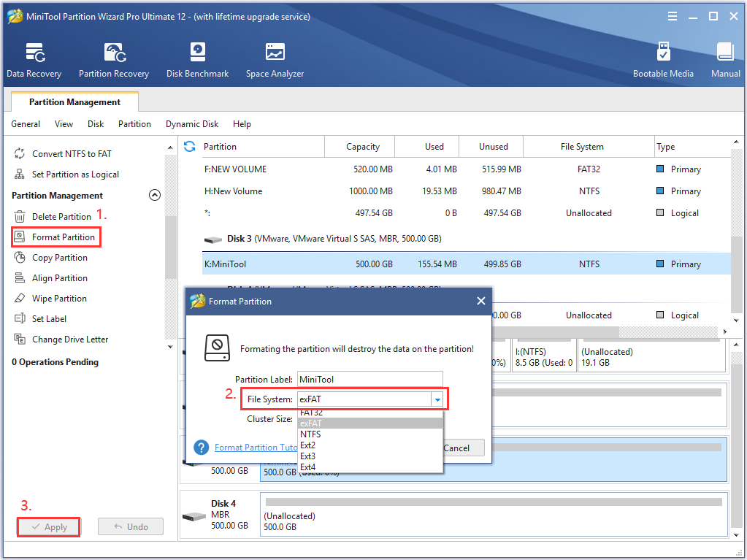This screenshot has width=747, height=560.
Task: Select the 19.1 GB Unallocated block
Action: 651,357
